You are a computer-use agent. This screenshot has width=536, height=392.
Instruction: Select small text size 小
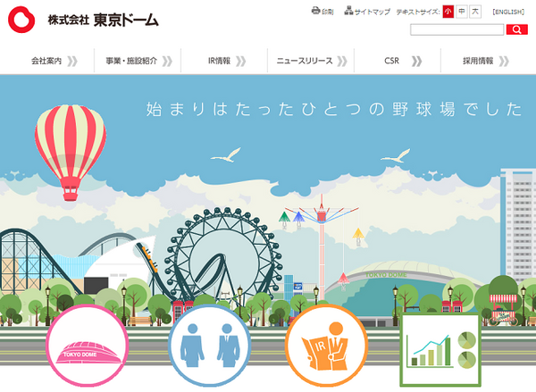click(x=448, y=12)
